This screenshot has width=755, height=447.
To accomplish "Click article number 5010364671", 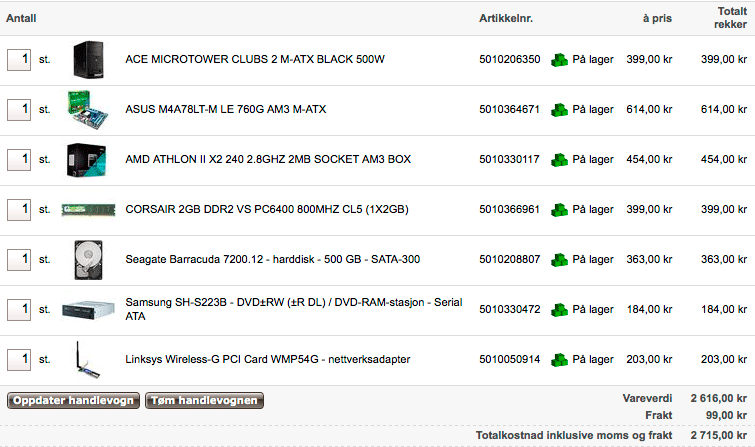I will click(x=509, y=109).
